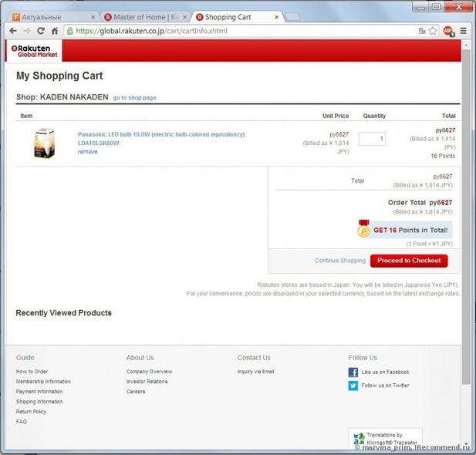Click the Rakuten Global Market logo
This screenshot has height=455, width=476.
pos(34,52)
